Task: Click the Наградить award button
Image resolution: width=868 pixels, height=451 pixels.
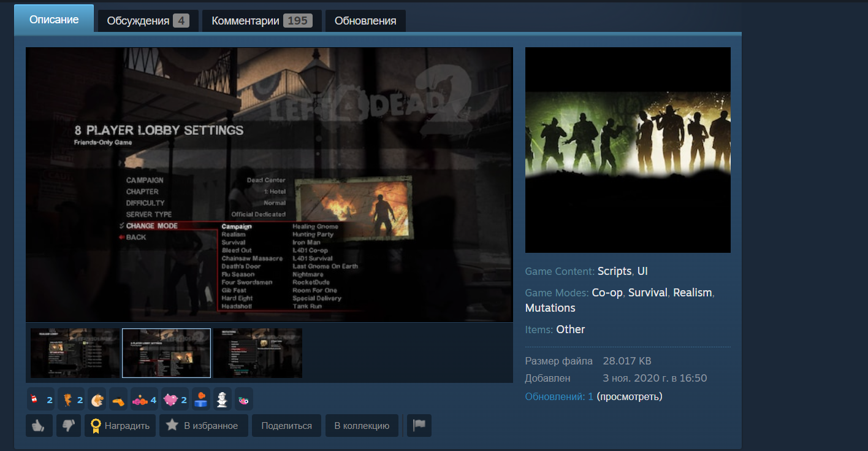Action: click(x=120, y=425)
